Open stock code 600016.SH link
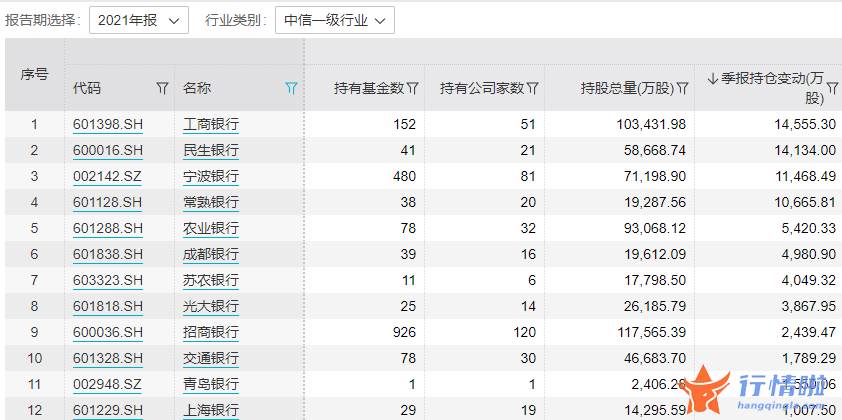The width and height of the screenshot is (842, 420). (108, 150)
